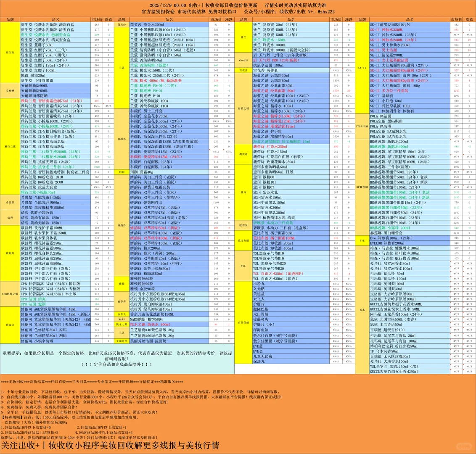Click the 海蓝之谜 经典面霜 60ml entry

coord(273,91)
